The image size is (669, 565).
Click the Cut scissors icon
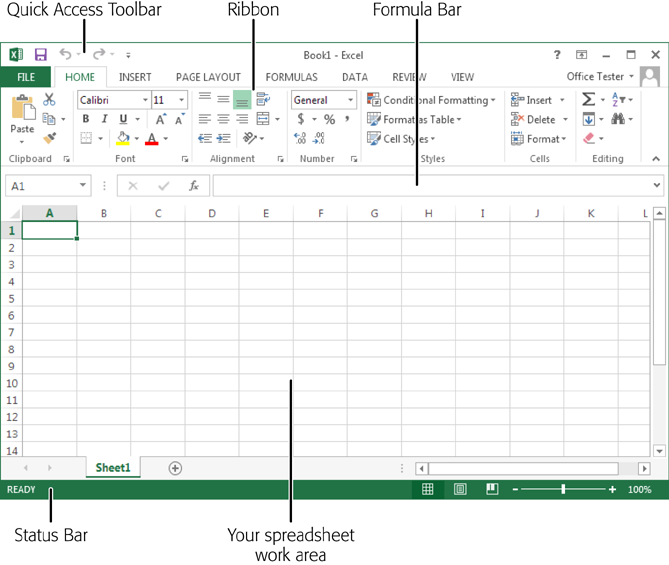(x=49, y=99)
